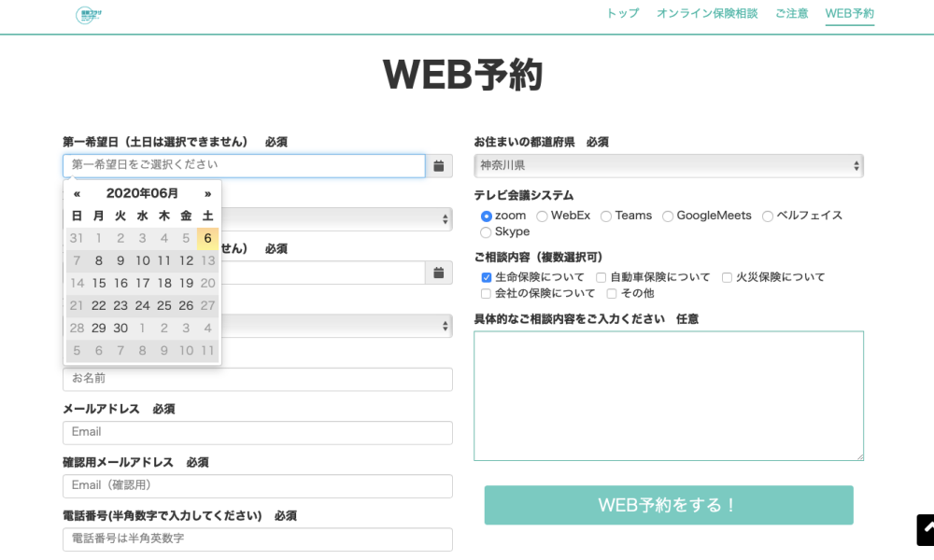
Task: Uncheck the 生命保険について checkbox
Action: [486, 278]
